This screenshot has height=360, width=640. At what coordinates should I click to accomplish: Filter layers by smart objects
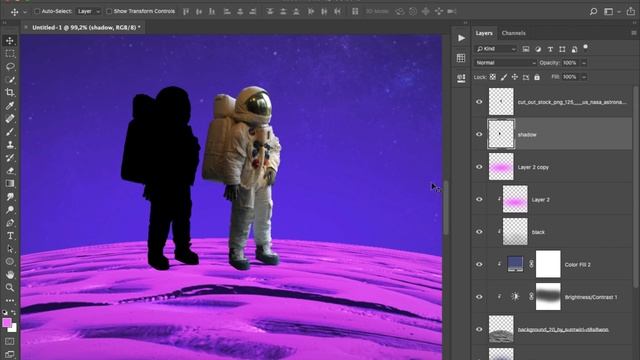pyautogui.click(x=574, y=49)
